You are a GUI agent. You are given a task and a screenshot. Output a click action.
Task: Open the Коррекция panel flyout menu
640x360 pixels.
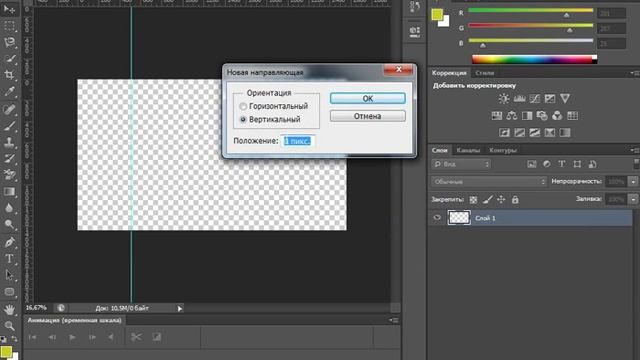click(x=634, y=73)
